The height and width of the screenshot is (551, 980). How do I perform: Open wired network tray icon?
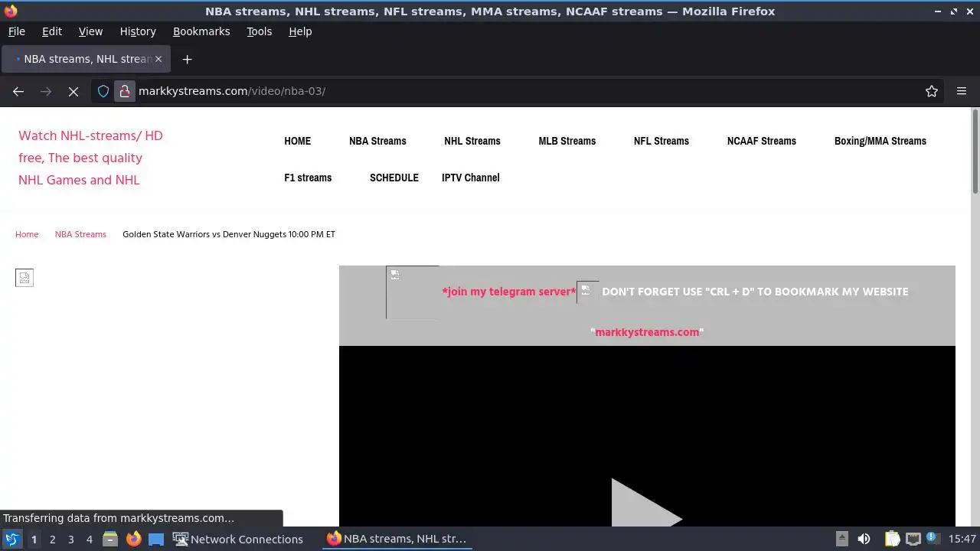913,539
